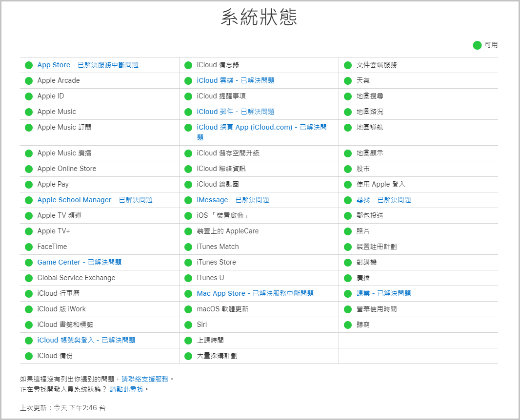Screen dimensions: 520x420
Task: Click the green dot next to 照片
Action: pyautogui.click(x=348, y=231)
